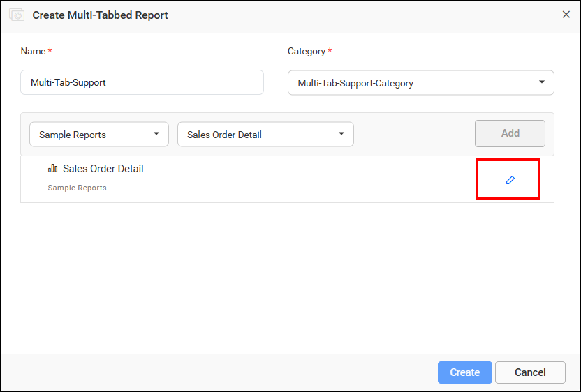Close the Create Multi-Tabbed Report dialog
The height and width of the screenshot is (392, 581).
coord(566,15)
